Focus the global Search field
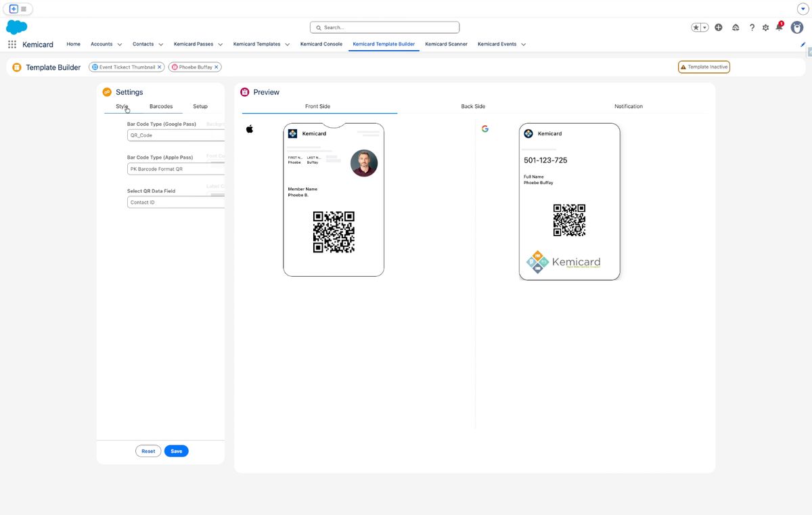Image resolution: width=812 pixels, height=515 pixels. tap(384, 27)
